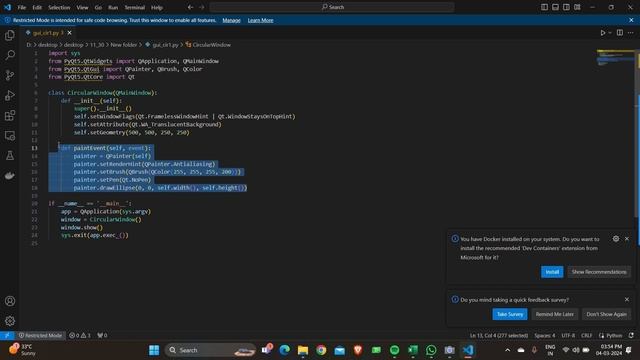
Task: Click Restricted Mode status bar item
Action: [40, 335]
